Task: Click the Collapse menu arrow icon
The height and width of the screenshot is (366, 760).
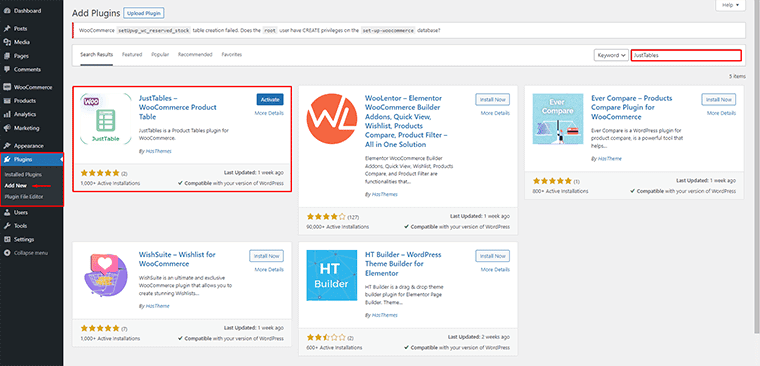Action: 7,253
